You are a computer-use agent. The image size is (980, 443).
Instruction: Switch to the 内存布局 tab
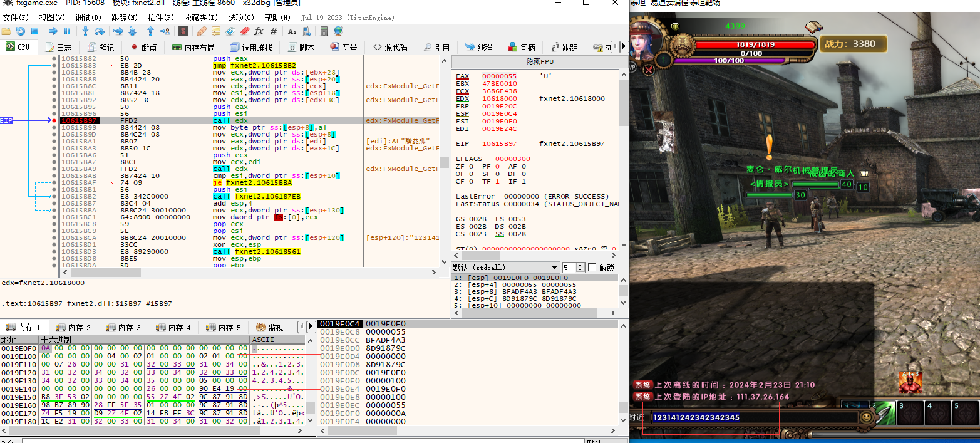pyautogui.click(x=193, y=47)
